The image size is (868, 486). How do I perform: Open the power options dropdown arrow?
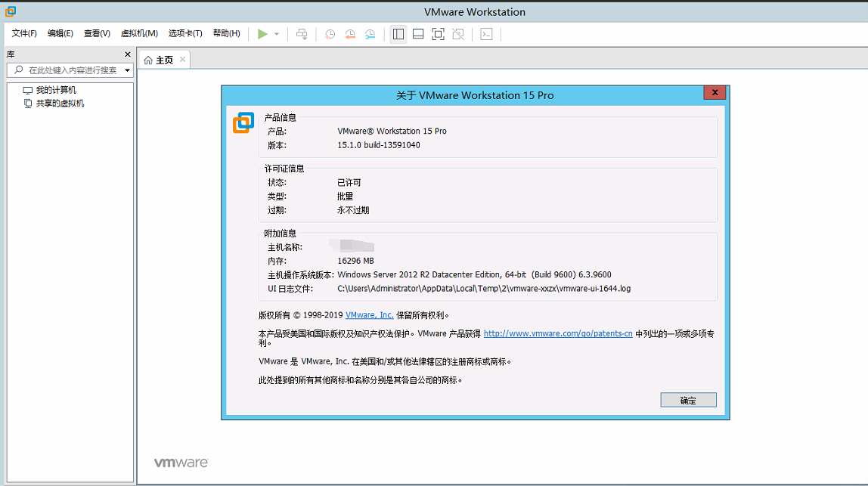pyautogui.click(x=277, y=34)
